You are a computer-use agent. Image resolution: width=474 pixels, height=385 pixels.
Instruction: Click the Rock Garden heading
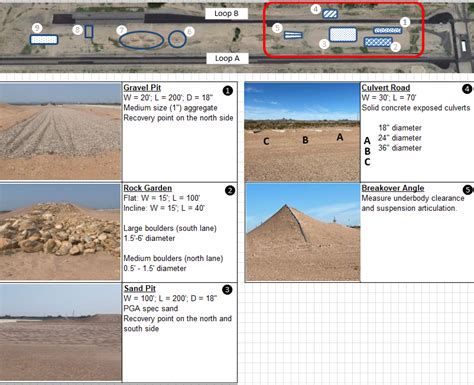tap(148, 188)
